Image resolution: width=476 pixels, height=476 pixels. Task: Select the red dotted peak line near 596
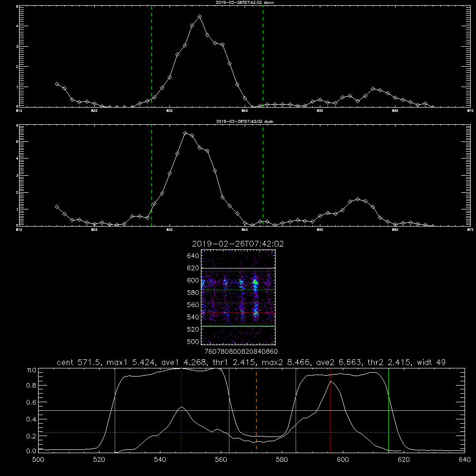coord(330,410)
